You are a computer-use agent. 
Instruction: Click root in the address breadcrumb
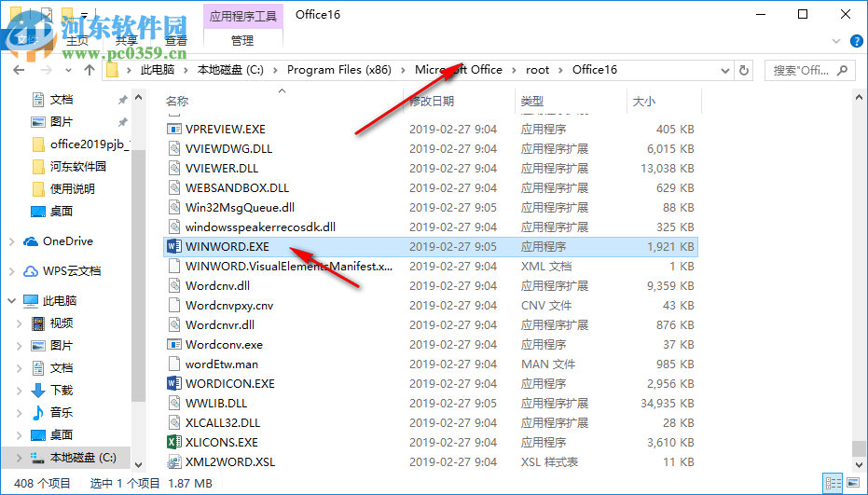538,70
